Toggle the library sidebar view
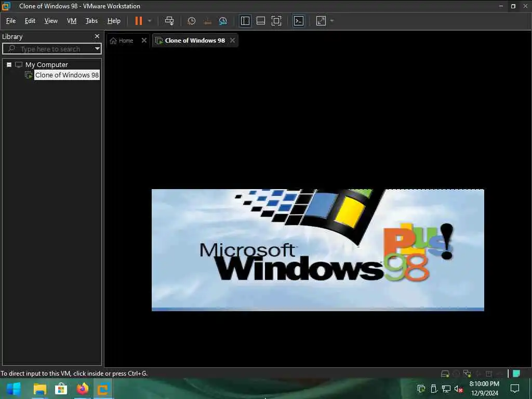Viewport: 532px width, 399px height. coord(245,21)
